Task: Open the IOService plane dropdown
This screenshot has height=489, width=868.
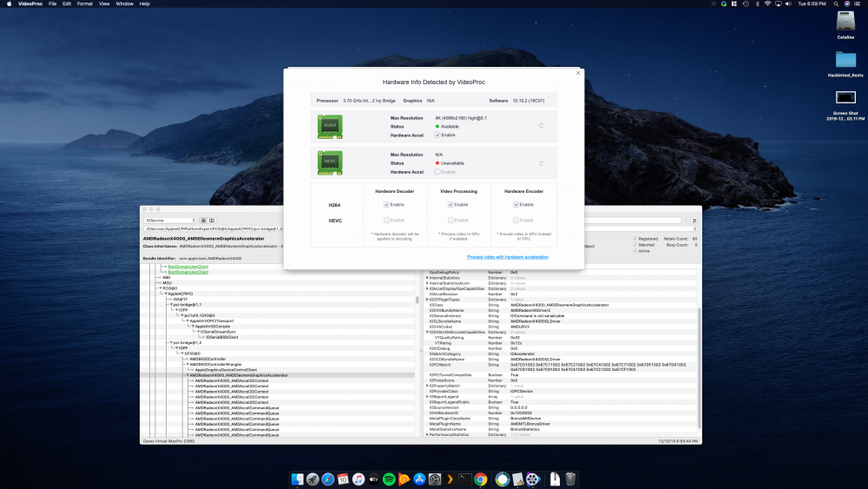Action: click(170, 221)
